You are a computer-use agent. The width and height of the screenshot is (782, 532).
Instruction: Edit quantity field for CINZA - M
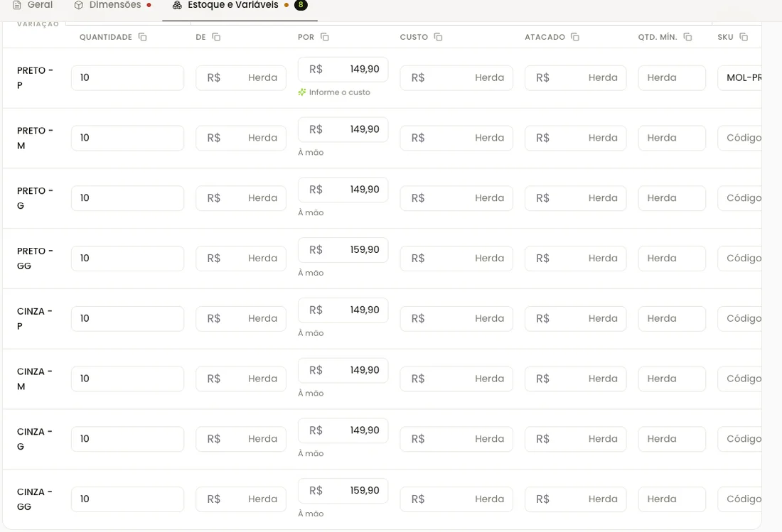click(x=127, y=379)
